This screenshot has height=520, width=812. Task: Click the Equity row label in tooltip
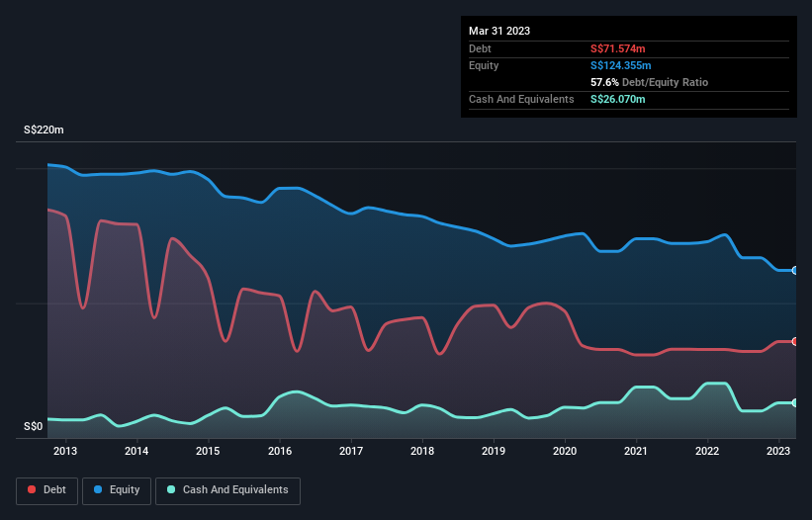[484, 65]
